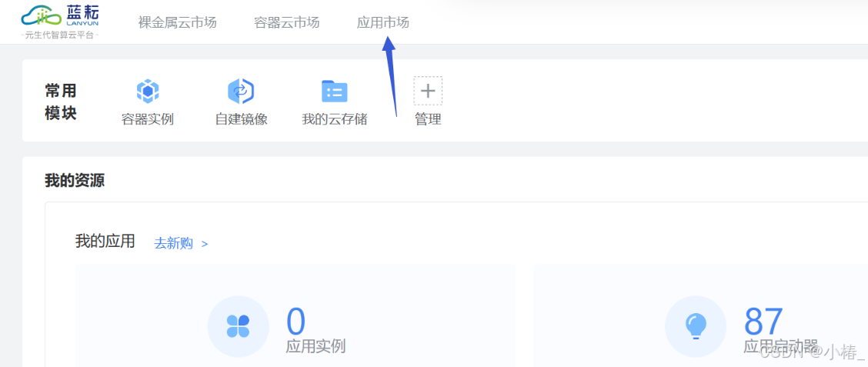This screenshot has height=367, width=868.
Task: Open the 自建镜像 label
Action: [242, 119]
